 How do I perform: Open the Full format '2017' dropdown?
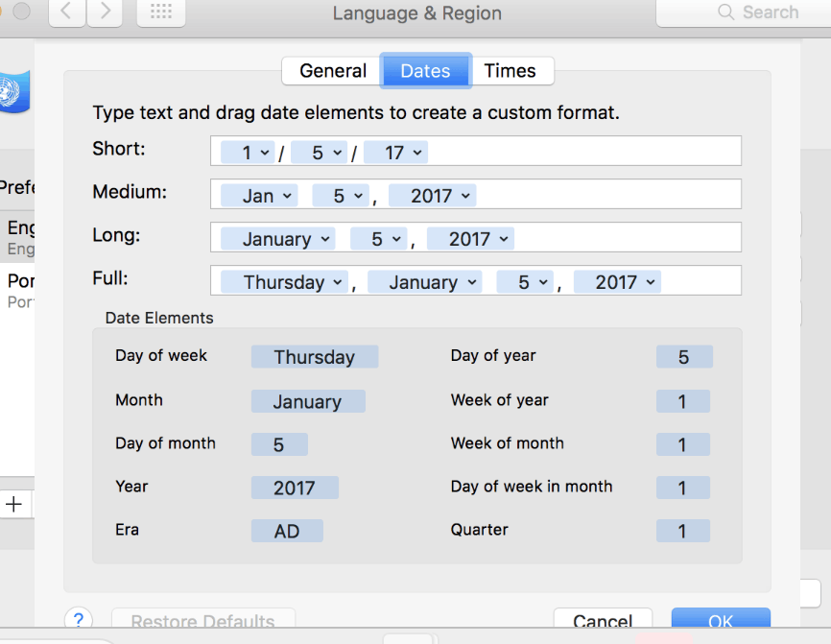pos(617,282)
